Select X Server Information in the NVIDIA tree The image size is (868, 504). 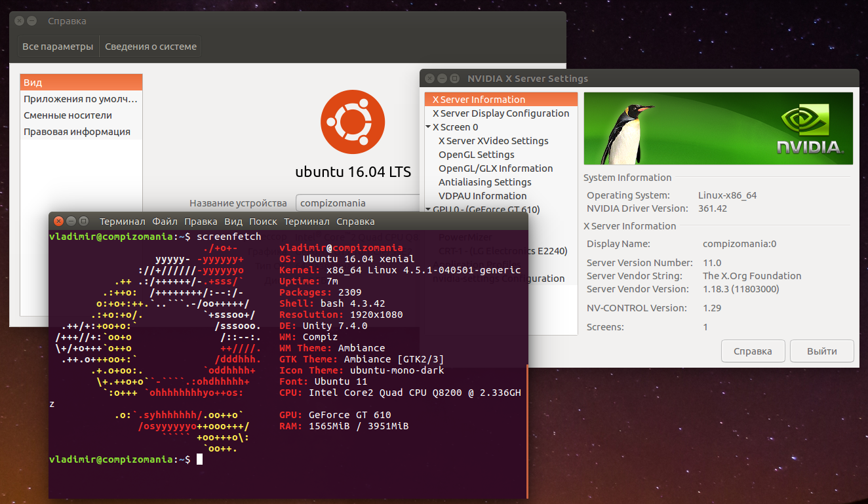(502, 100)
